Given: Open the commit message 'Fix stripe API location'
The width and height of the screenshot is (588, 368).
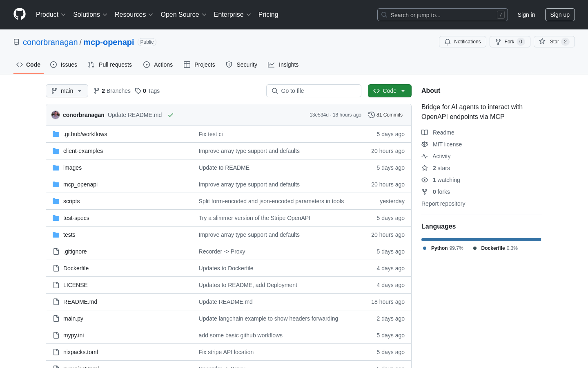Looking at the screenshot, I should point(226,352).
